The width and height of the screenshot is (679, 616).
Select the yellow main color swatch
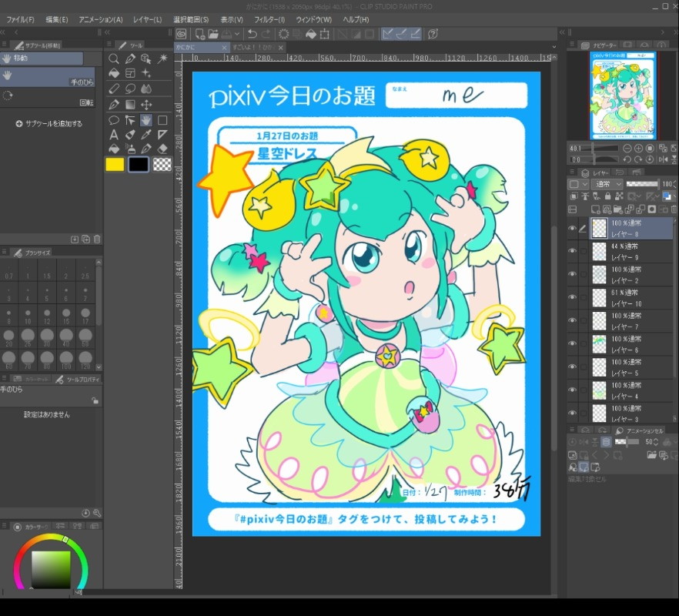[115, 164]
